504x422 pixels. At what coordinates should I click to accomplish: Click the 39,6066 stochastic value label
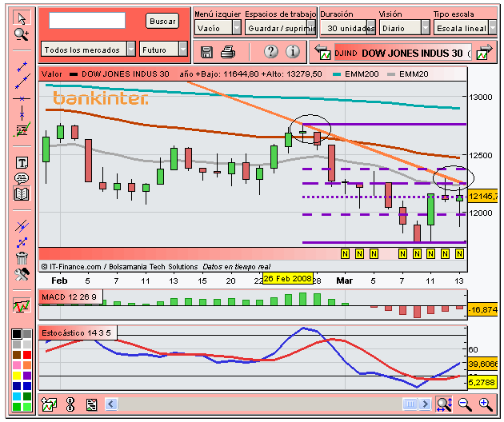[482, 364]
